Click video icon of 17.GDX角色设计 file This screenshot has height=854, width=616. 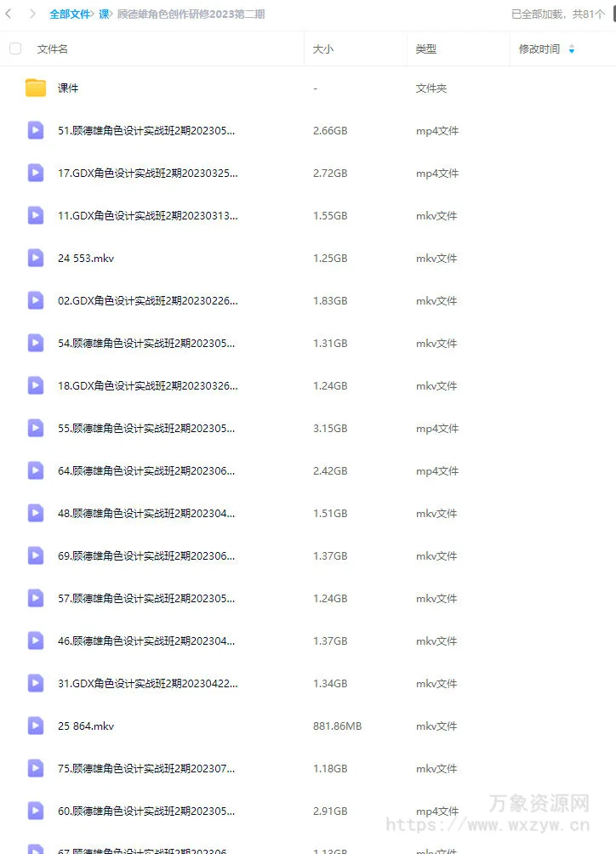(36, 174)
